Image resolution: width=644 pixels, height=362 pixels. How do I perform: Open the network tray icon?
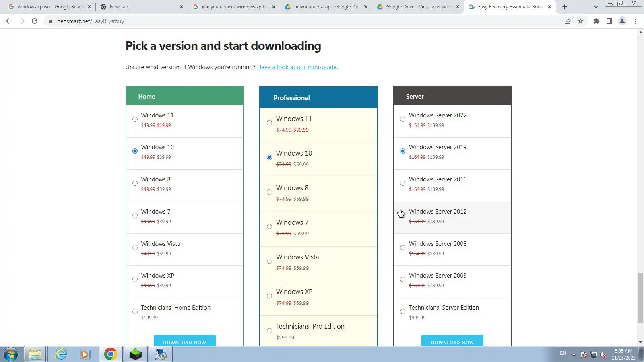click(x=594, y=354)
